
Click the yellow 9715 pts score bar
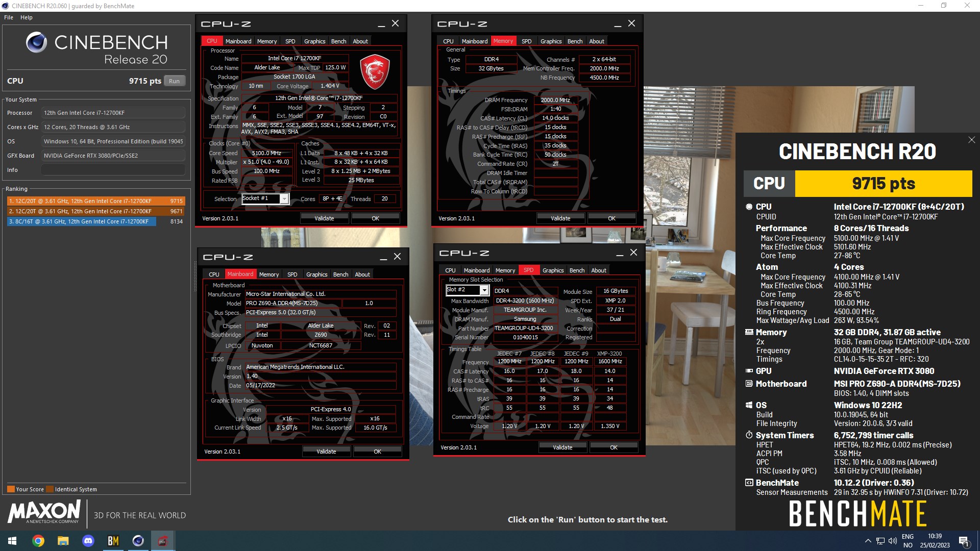tap(884, 184)
